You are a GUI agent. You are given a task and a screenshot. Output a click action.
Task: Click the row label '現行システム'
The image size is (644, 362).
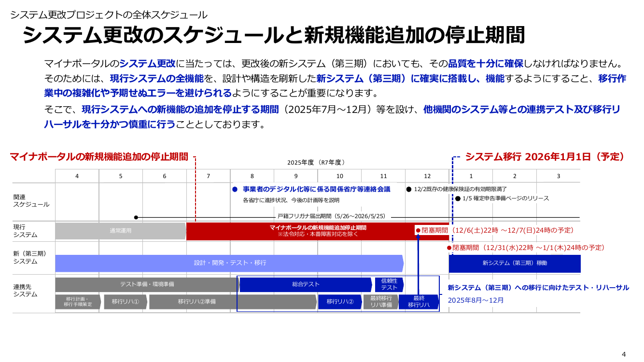tap(25, 231)
